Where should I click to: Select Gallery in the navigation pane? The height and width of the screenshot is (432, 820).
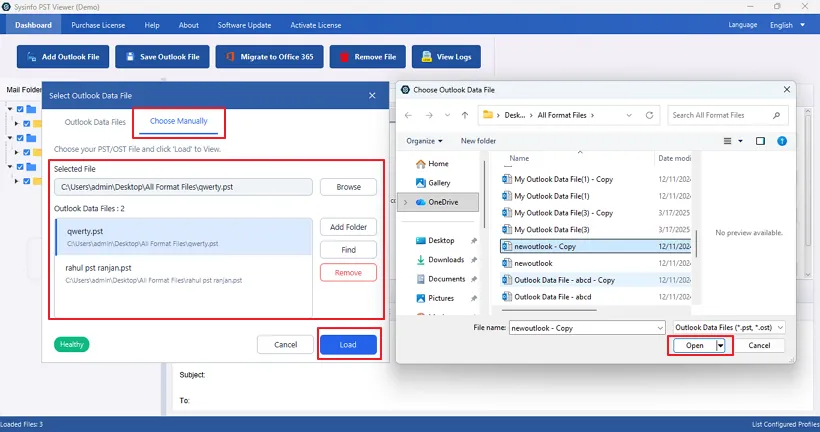click(x=433, y=183)
